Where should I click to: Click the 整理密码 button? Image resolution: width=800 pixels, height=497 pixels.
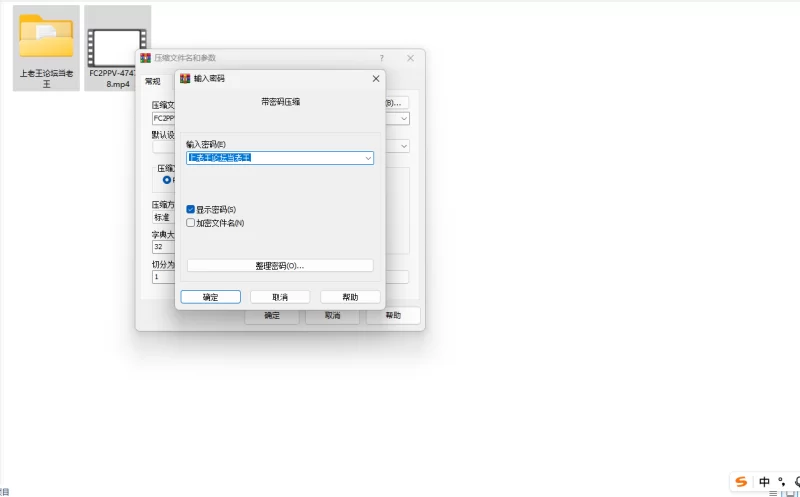tap(280, 266)
